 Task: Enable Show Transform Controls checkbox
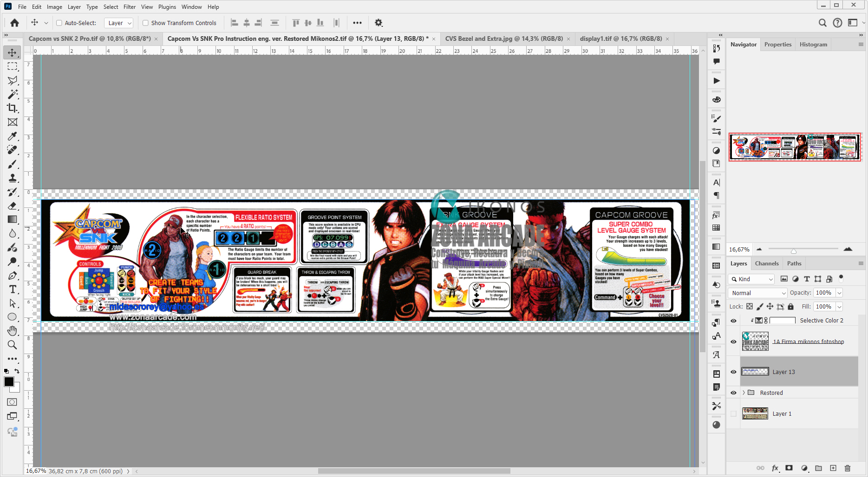coord(145,23)
